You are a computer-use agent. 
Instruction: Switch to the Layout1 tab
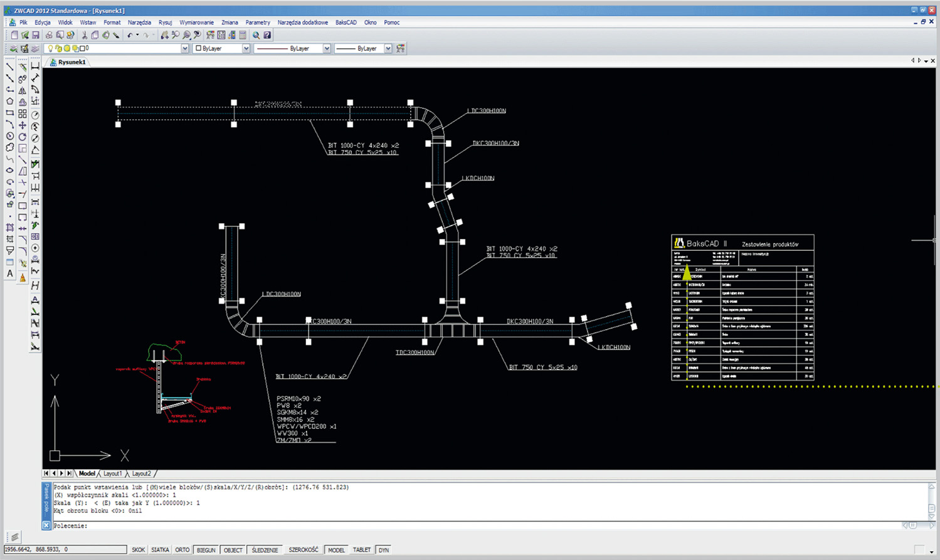tap(112, 473)
